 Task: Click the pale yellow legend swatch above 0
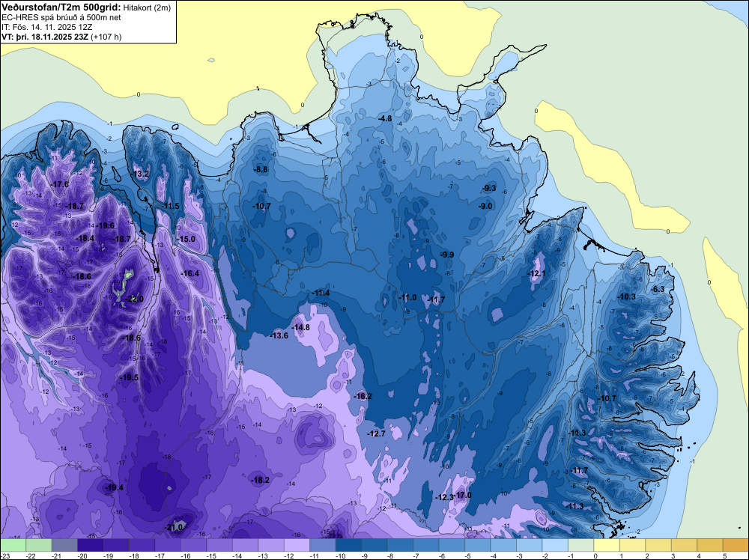[x=607, y=545]
